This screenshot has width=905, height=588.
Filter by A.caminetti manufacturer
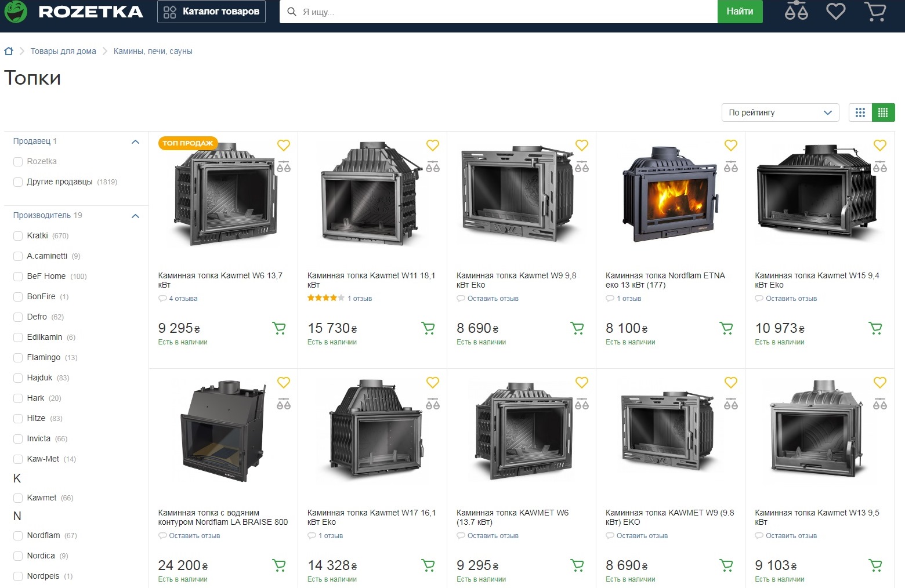pyautogui.click(x=18, y=256)
